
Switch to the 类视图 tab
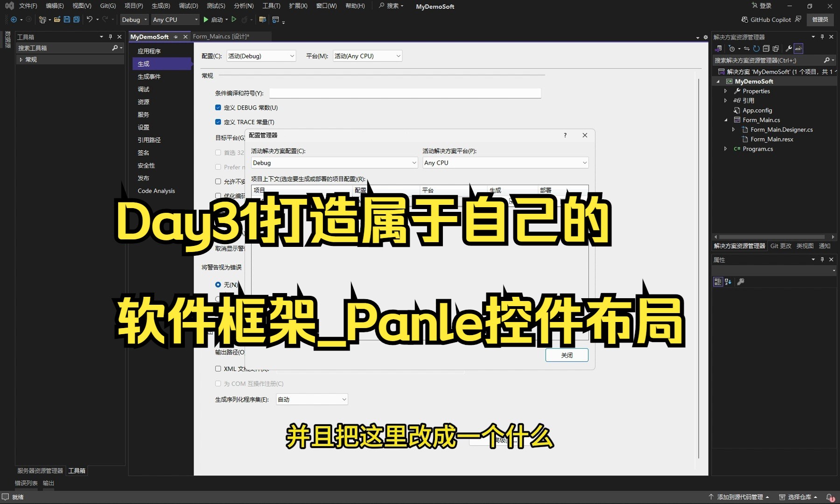[x=805, y=246]
